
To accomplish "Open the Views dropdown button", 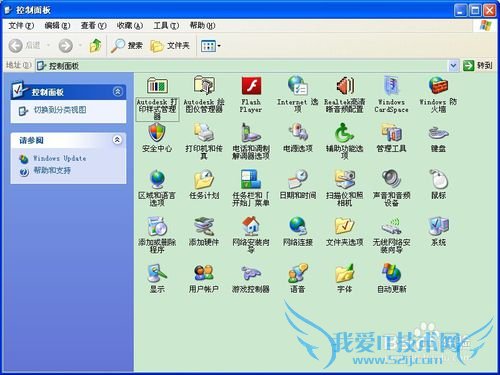I will [211, 46].
